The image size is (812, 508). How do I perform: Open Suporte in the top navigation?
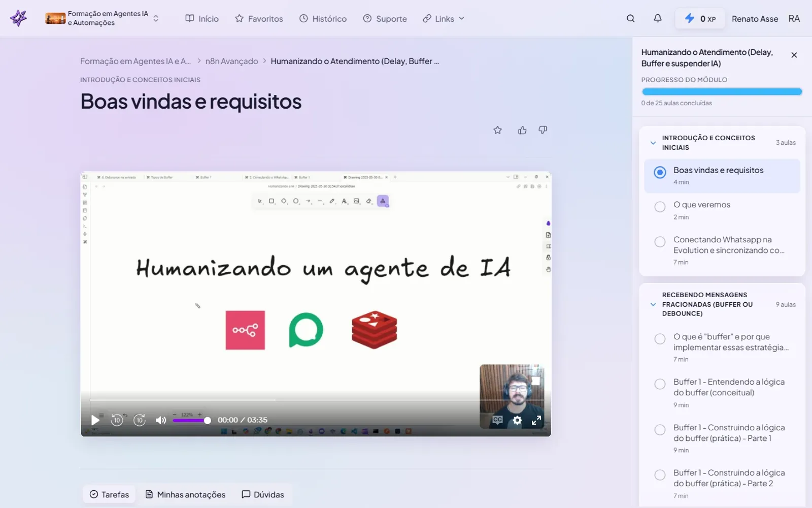tap(385, 18)
